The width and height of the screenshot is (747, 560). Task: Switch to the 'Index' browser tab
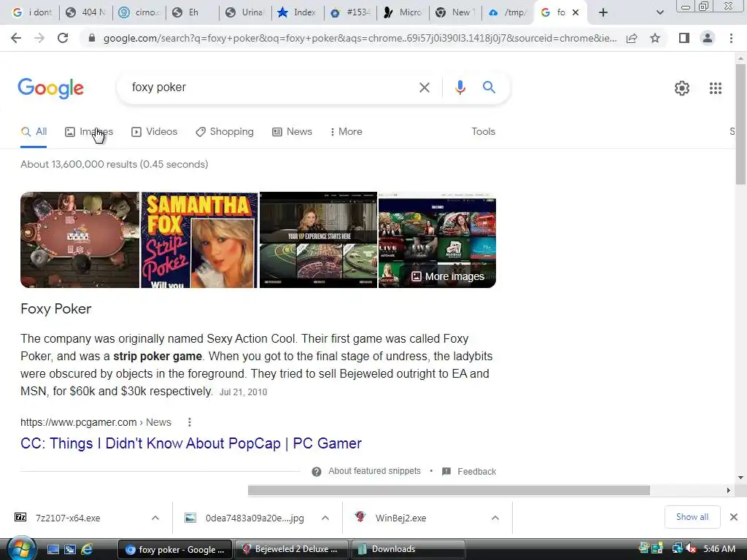click(x=297, y=12)
